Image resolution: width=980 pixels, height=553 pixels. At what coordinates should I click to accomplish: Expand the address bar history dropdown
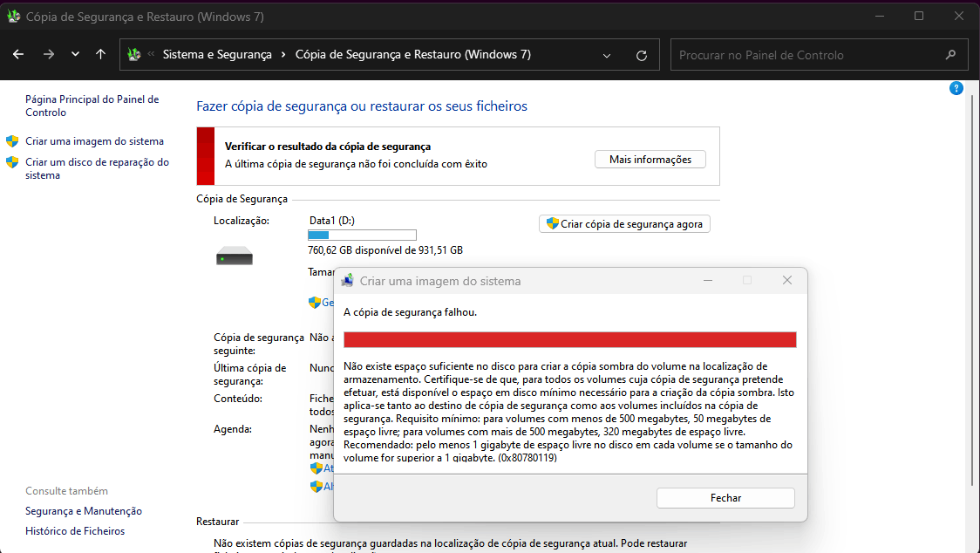[x=606, y=55]
